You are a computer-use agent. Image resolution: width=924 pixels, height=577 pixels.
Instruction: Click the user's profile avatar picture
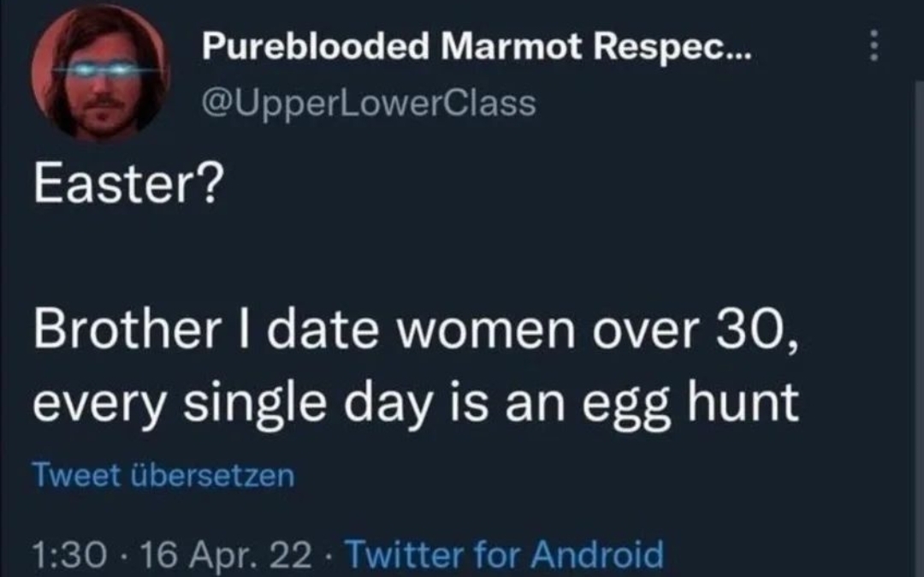[101, 73]
